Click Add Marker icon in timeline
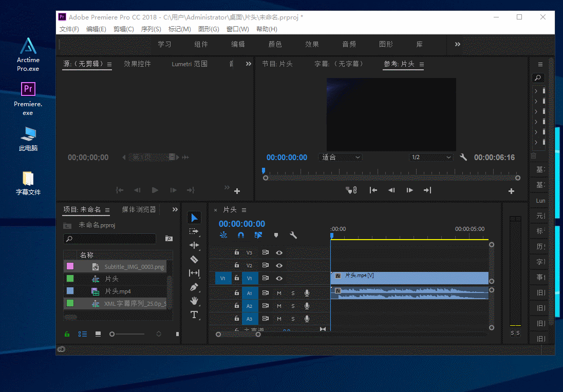This screenshot has width=563, height=392. tap(276, 236)
